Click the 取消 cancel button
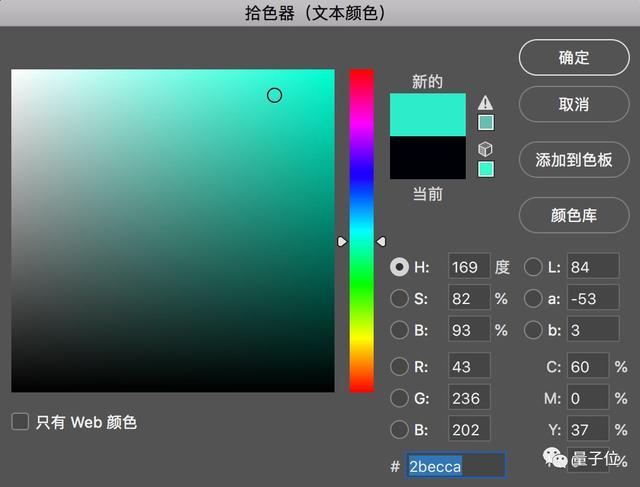Viewport: 640px width, 487px height. point(573,104)
